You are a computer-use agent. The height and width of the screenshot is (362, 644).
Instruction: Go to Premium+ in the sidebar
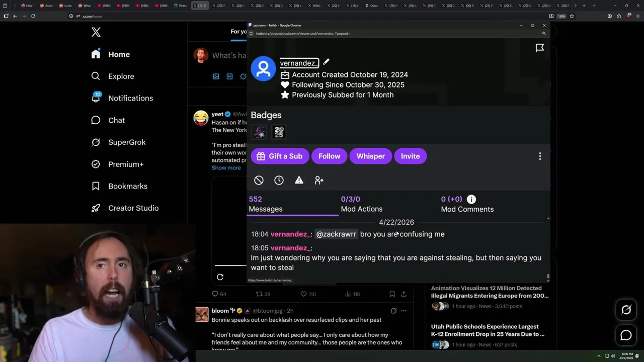[x=117, y=164]
